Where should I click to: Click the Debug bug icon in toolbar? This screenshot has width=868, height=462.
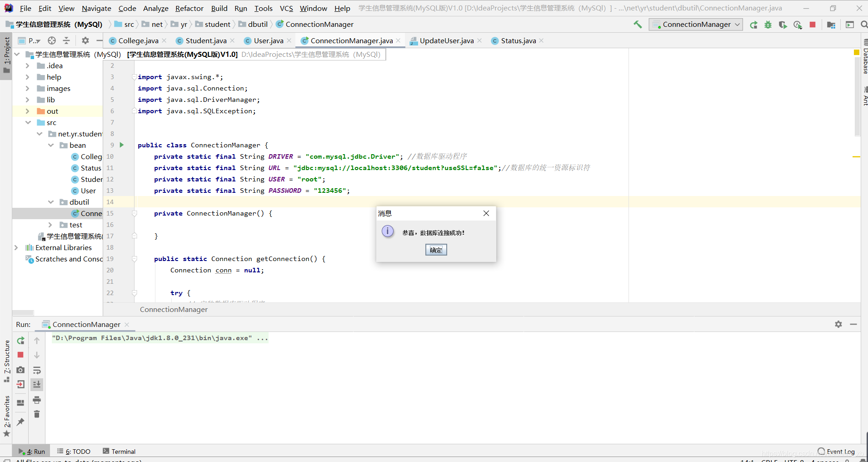tap(768, 25)
